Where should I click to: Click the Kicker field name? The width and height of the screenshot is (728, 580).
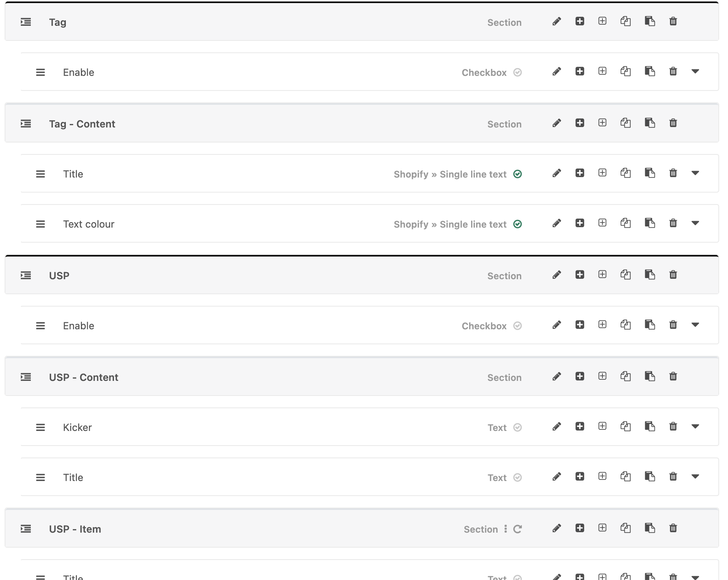click(77, 427)
